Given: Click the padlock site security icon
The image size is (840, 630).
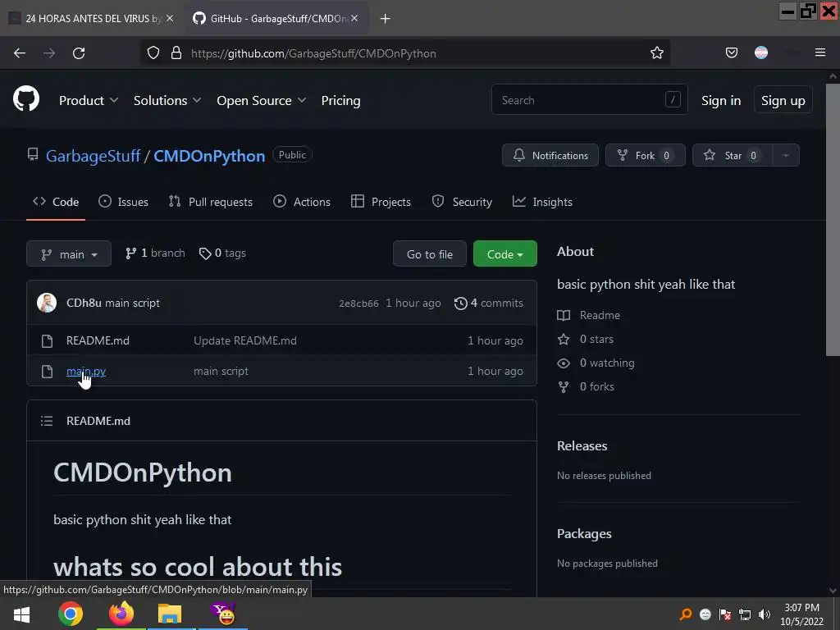Looking at the screenshot, I should click(176, 53).
